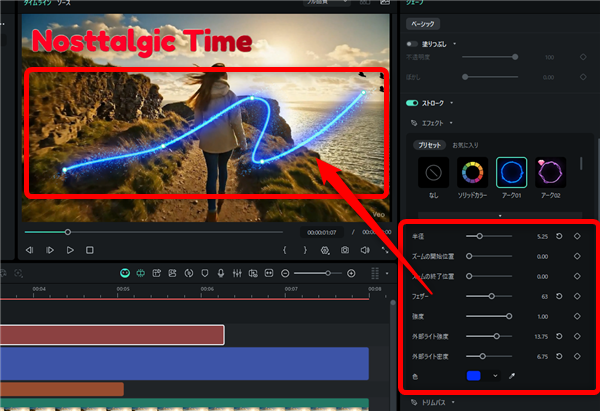The width and height of the screenshot is (600, 411).
Task: Click the Play button under the preview
Action: [70, 250]
